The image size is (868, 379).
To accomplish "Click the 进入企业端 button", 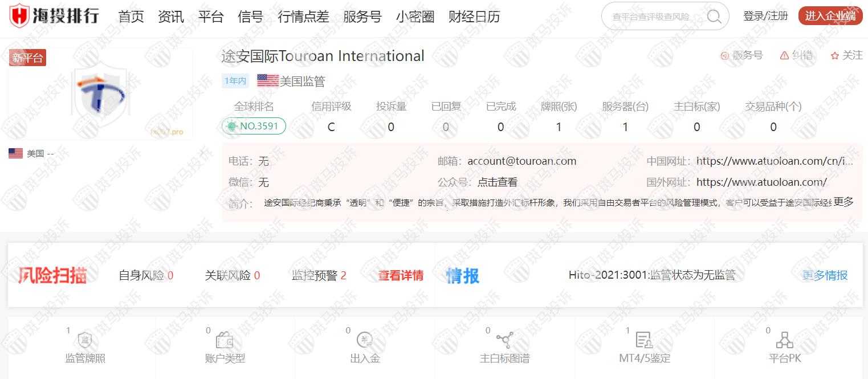I will coord(830,16).
